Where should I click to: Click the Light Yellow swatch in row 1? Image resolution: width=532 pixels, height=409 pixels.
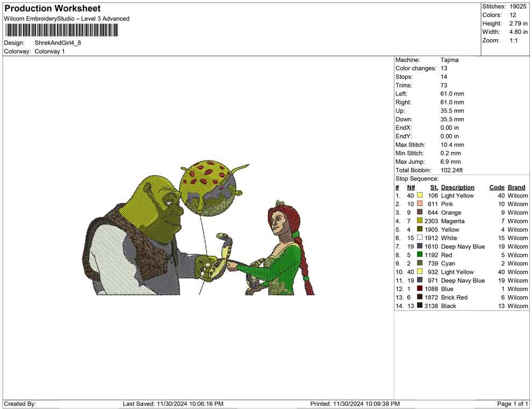pyautogui.click(x=420, y=195)
